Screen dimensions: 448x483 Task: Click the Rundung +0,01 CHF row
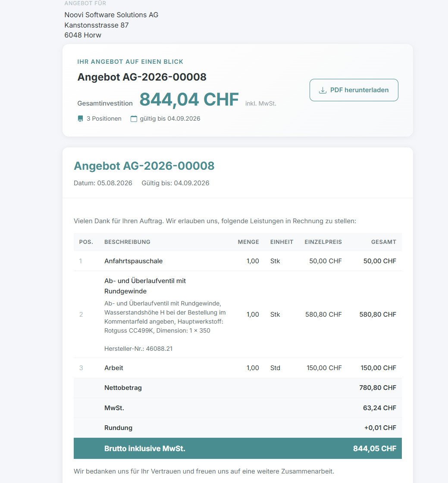click(x=238, y=428)
